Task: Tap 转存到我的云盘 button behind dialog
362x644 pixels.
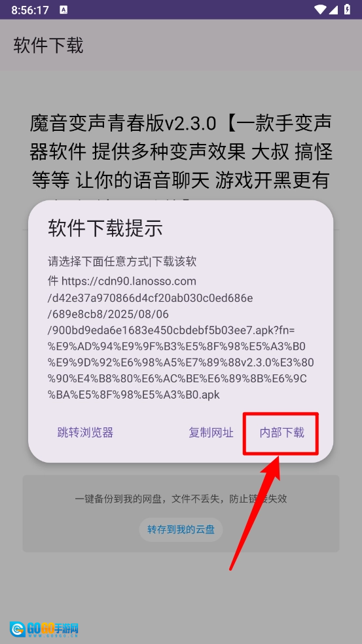Action: (181, 529)
